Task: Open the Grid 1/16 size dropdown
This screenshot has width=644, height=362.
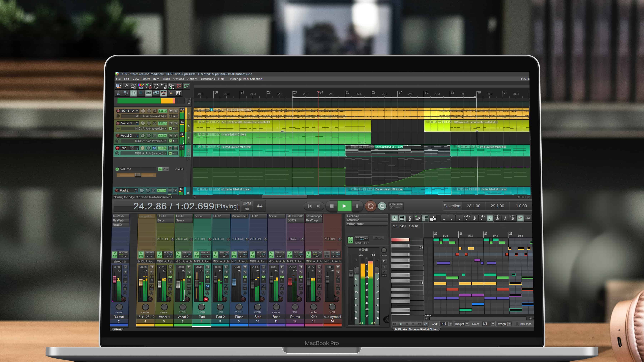Action: tap(446, 324)
